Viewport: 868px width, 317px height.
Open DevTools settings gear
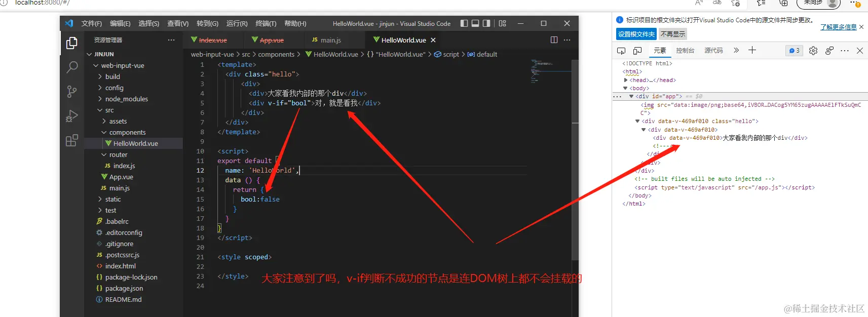click(813, 51)
